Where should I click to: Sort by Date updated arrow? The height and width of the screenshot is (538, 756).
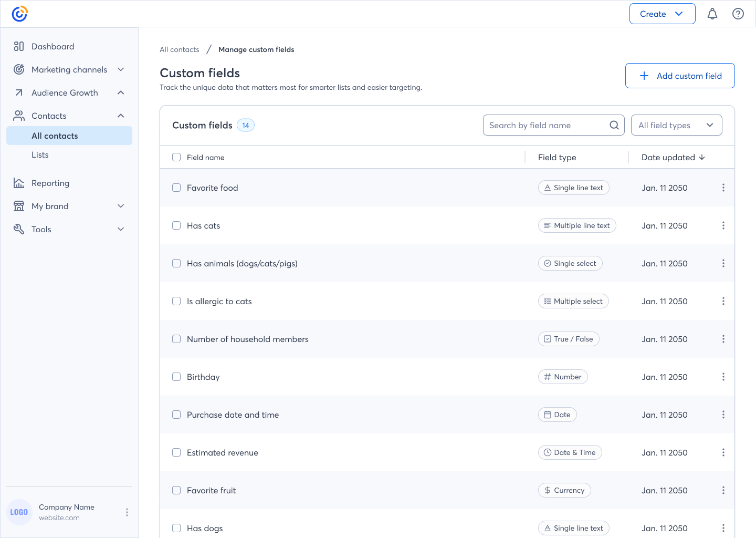pos(702,158)
